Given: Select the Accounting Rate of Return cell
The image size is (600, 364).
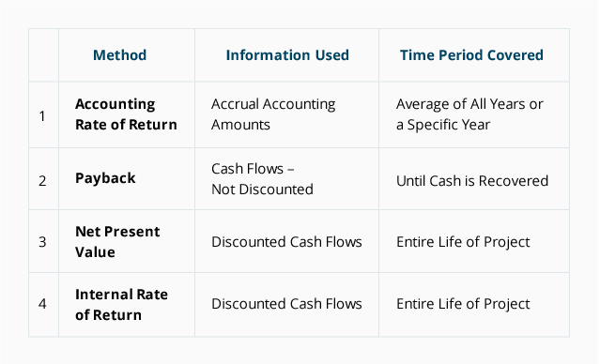Looking at the screenshot, I should pos(126,114).
